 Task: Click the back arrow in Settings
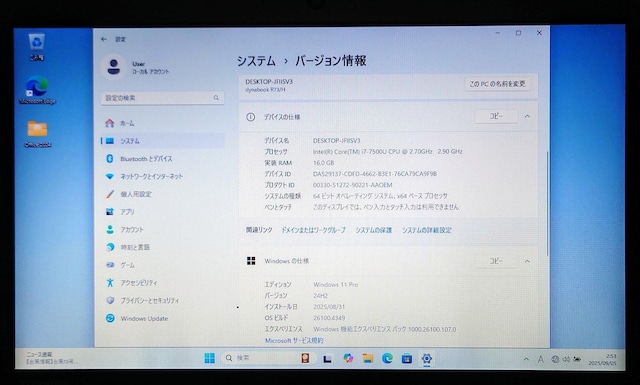point(104,39)
